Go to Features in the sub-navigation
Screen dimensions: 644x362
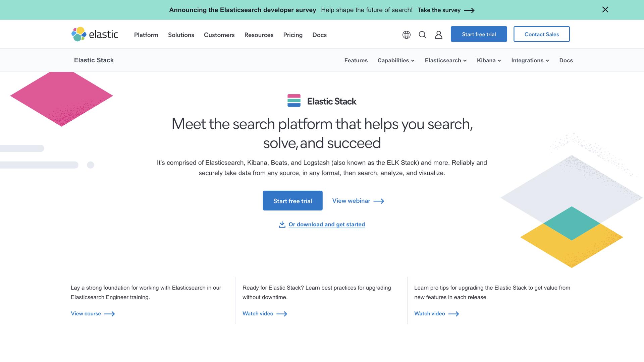point(356,61)
